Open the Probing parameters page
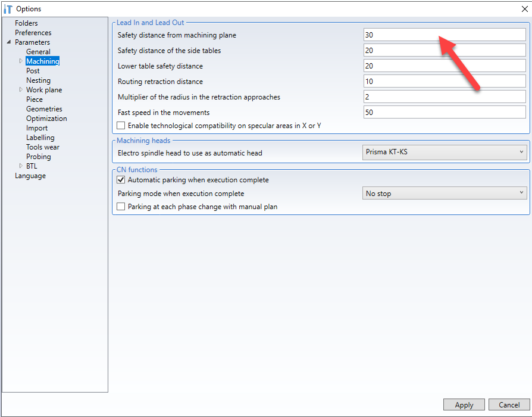The width and height of the screenshot is (532, 417). click(38, 157)
